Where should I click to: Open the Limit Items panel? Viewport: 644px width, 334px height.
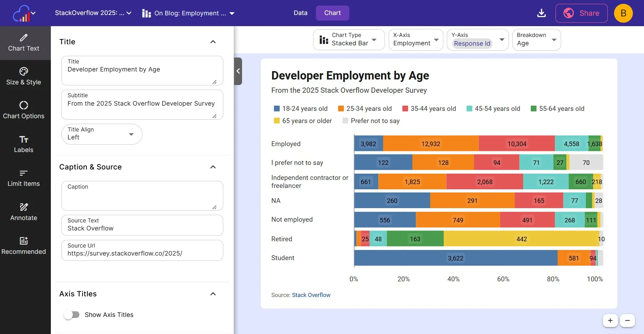point(24,178)
